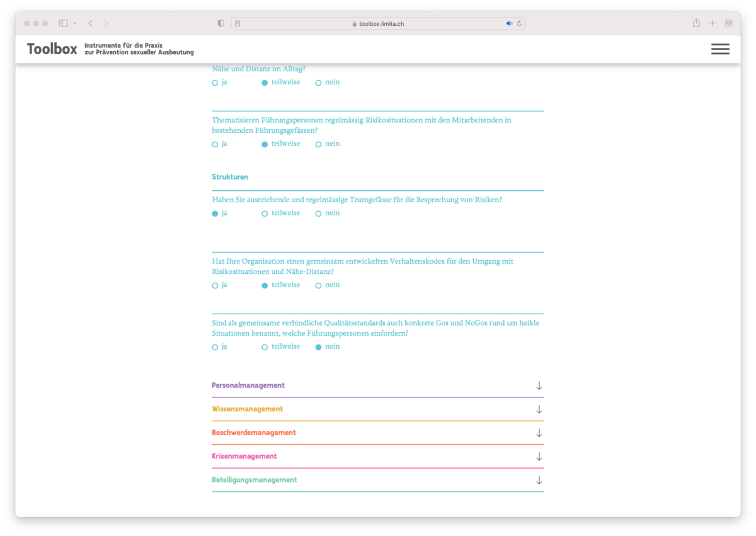Select 'nein' for the Teamgefässe question
This screenshot has width=756, height=536.
point(319,214)
